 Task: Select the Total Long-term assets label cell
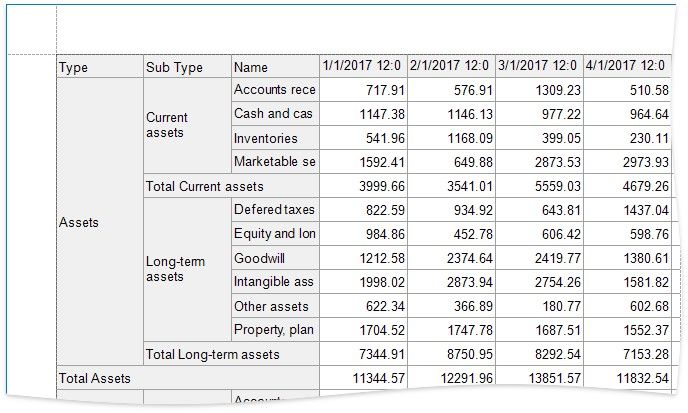[x=231, y=354]
